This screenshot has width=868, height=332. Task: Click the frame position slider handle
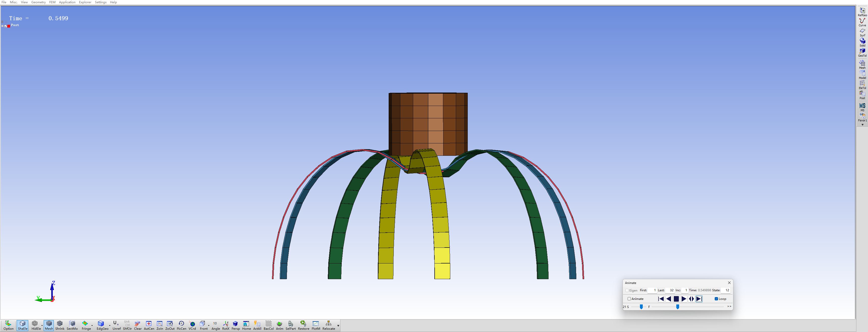pos(677,307)
